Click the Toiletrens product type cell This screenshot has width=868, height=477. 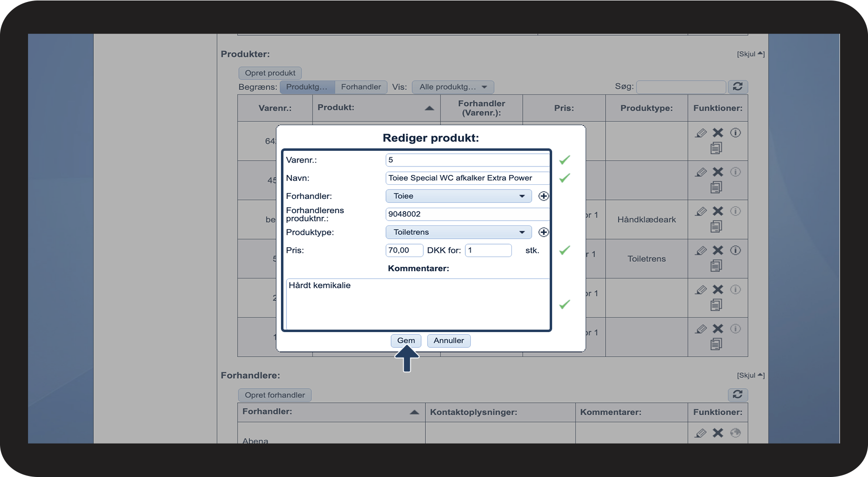tap(646, 259)
